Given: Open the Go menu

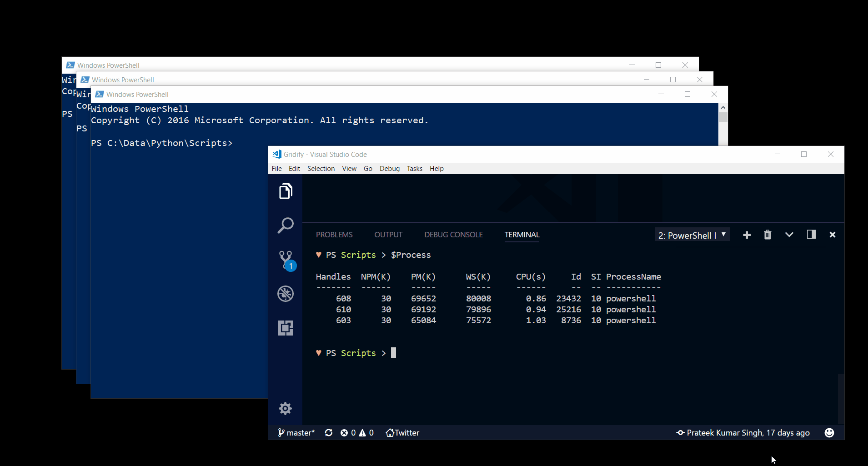Looking at the screenshot, I should pos(368,169).
